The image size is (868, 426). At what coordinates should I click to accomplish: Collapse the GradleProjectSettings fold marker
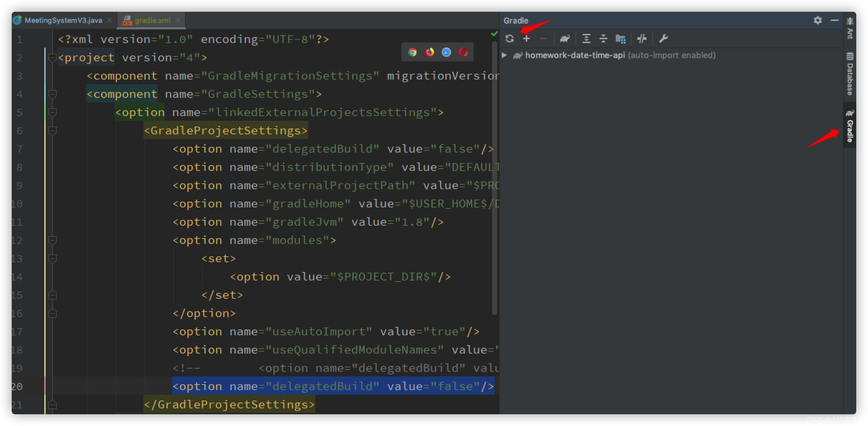[52, 130]
